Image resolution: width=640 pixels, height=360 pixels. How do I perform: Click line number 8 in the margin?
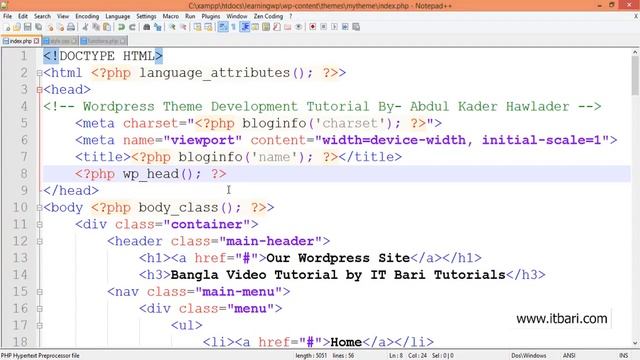pos(24,174)
